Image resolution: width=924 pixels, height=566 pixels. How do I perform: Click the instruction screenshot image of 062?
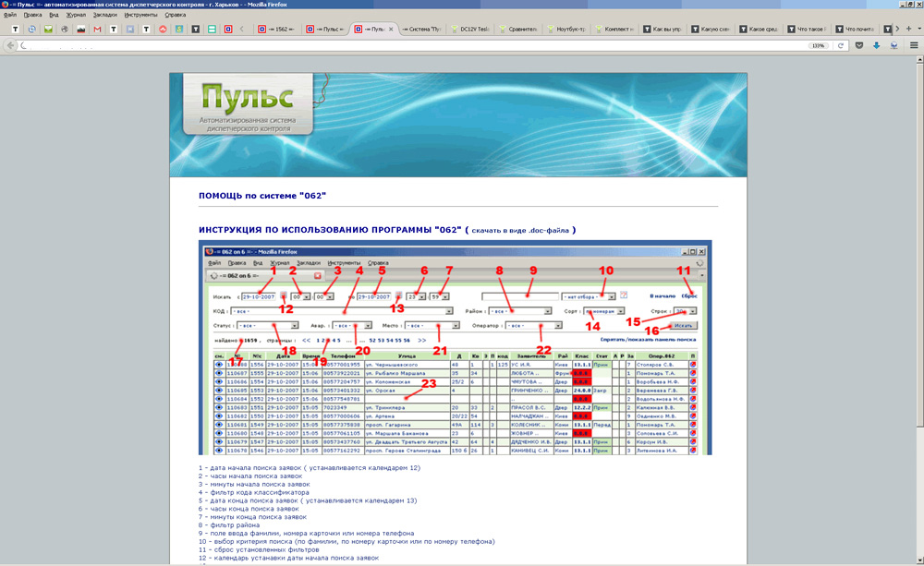pyautogui.click(x=455, y=349)
